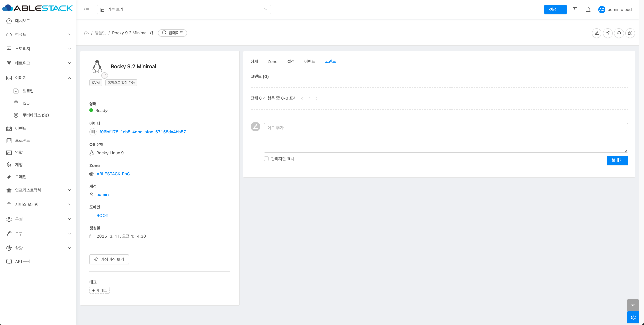The height and width of the screenshot is (325, 644).
Task: Select comments page 1
Action: pyautogui.click(x=310, y=98)
